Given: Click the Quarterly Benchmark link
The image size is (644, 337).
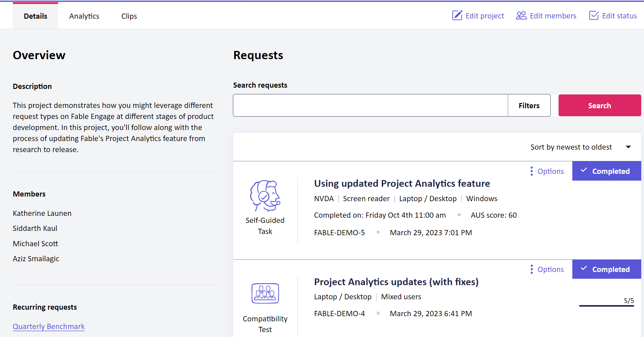Looking at the screenshot, I should (49, 326).
